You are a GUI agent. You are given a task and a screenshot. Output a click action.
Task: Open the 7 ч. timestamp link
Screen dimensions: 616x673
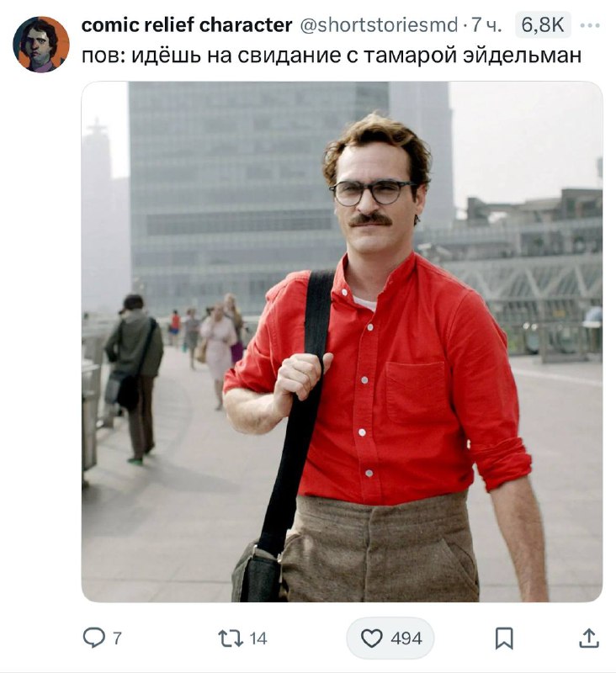pos(486,25)
